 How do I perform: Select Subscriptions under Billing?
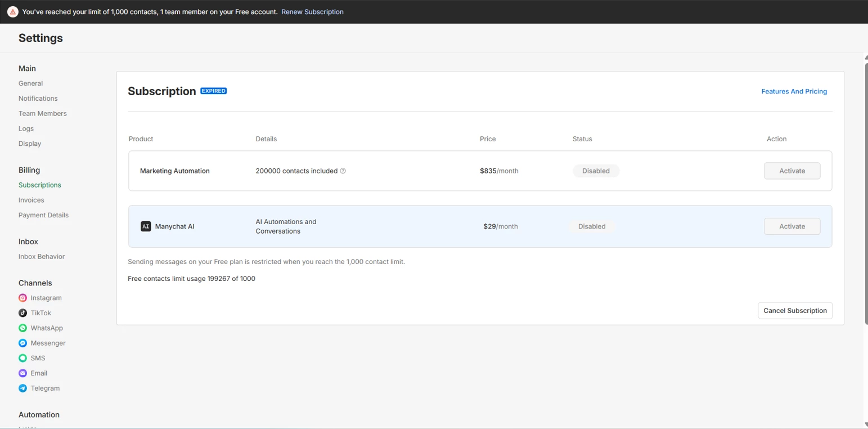click(40, 185)
